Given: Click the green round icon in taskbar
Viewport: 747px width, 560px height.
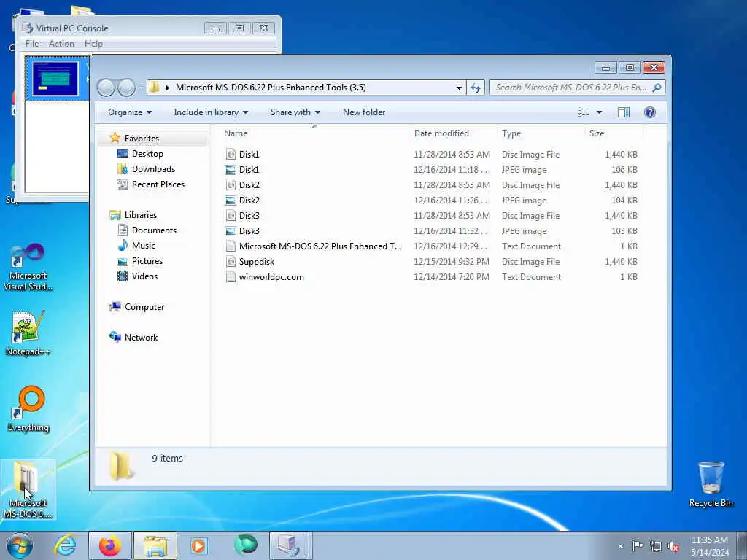Looking at the screenshot, I should pos(245,545).
